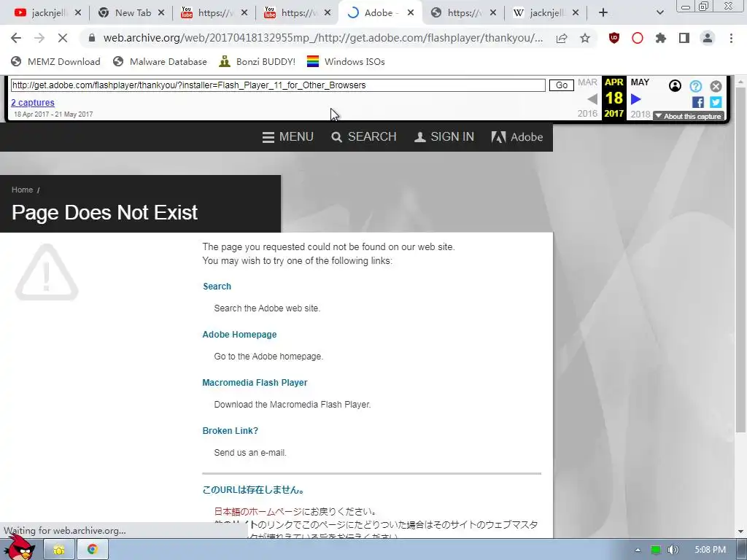Open the Wayback help question icon
Viewport: 747px width, 560px height.
click(695, 86)
